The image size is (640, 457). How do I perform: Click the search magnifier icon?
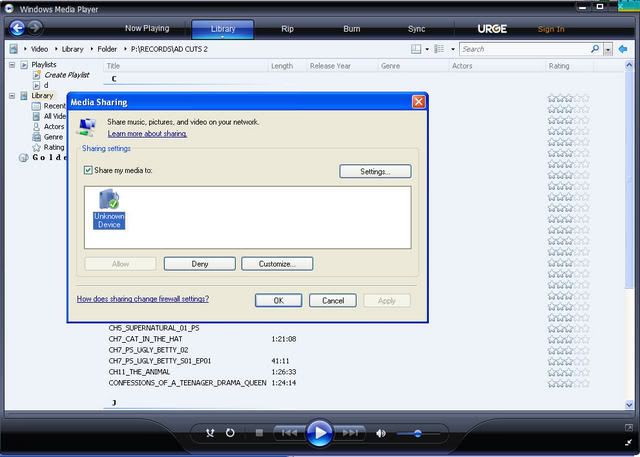(595, 49)
